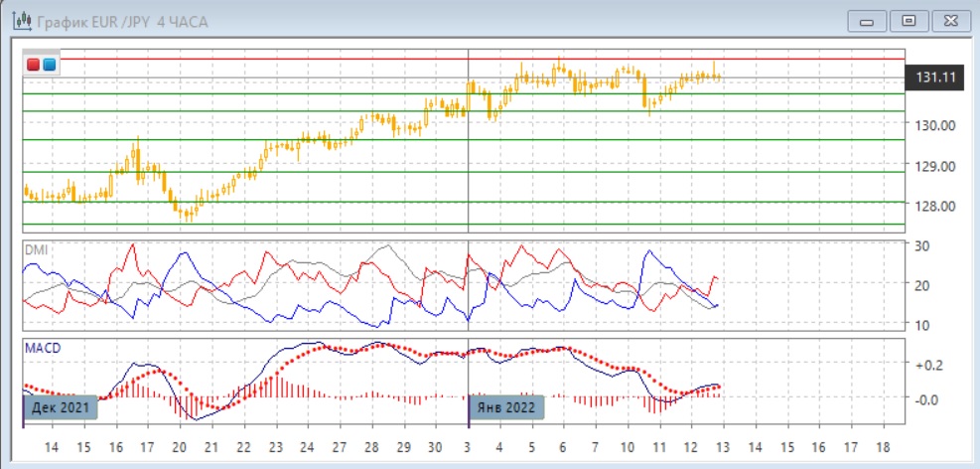
Task: Click the +0.2 MACD scale label
Action: 928,365
